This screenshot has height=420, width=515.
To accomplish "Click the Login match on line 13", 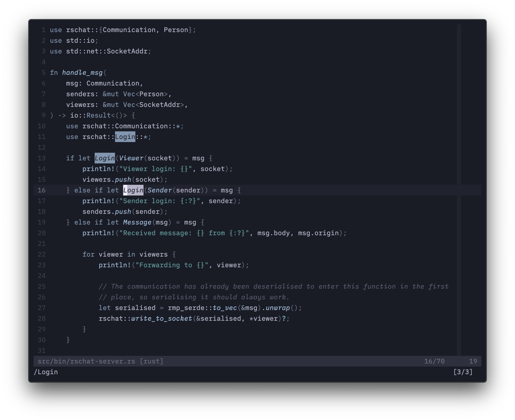I will [105, 158].
